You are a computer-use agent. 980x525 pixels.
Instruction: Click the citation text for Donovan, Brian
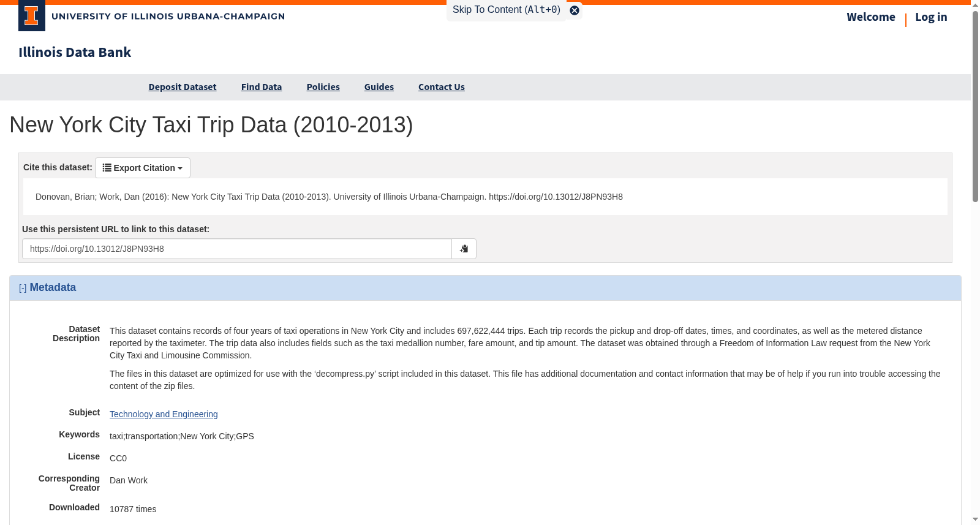point(329,197)
